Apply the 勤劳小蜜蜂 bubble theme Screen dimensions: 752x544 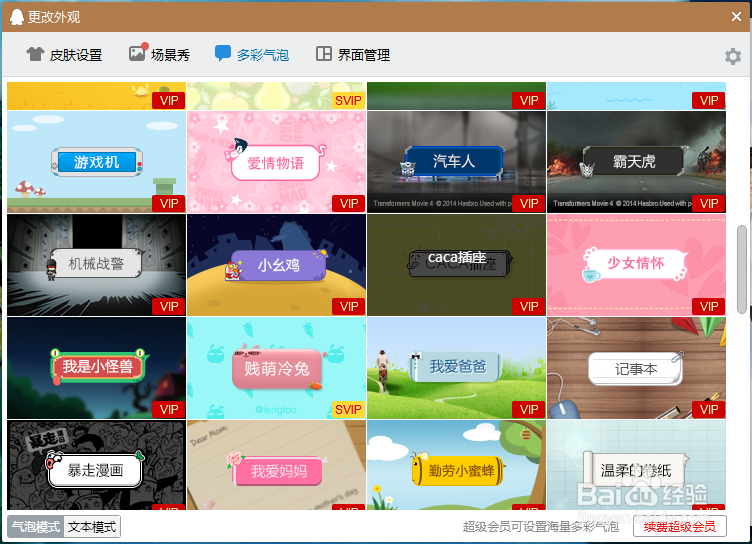(456, 465)
